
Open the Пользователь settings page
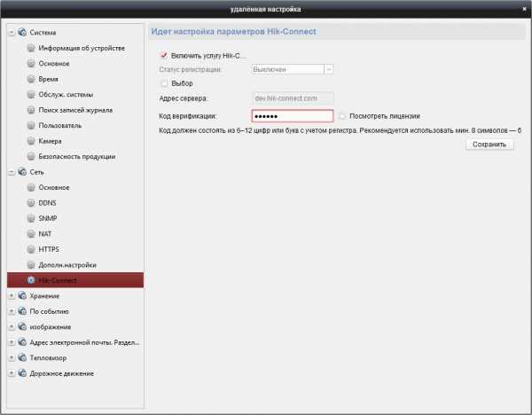tap(59, 125)
